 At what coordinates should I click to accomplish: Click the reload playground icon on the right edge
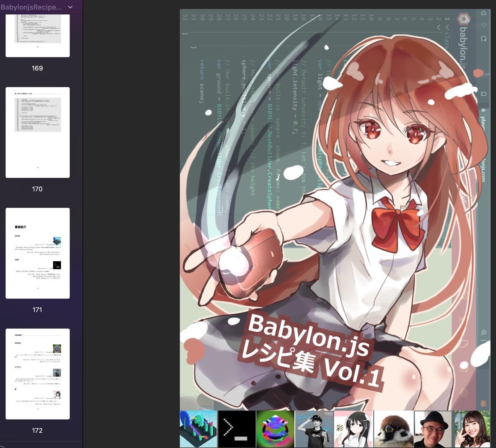click(483, 39)
